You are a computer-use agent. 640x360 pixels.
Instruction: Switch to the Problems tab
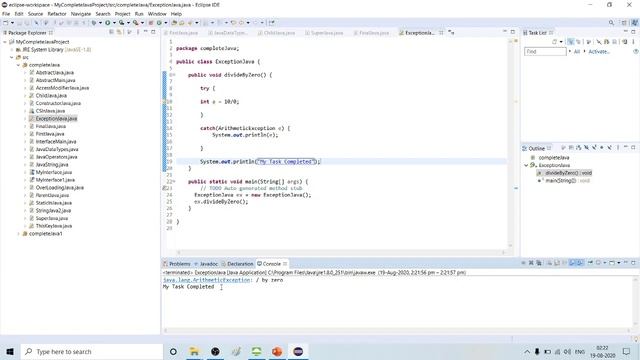coord(176,264)
